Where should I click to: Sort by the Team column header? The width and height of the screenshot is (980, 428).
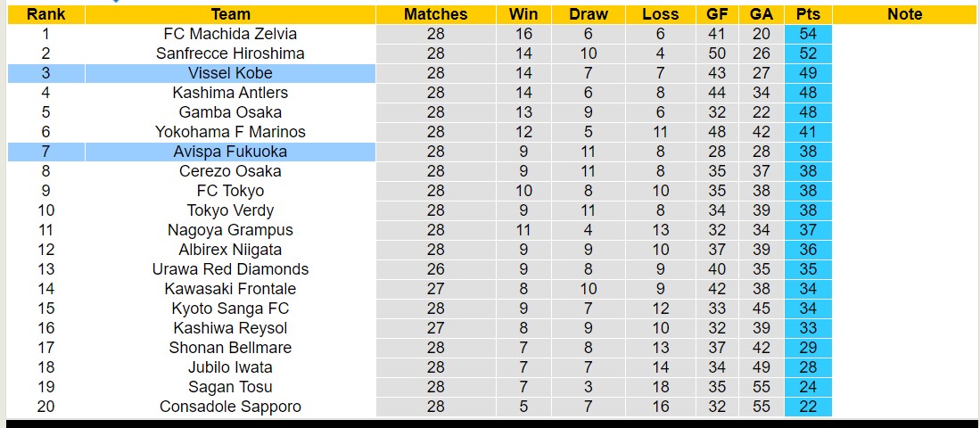click(230, 14)
